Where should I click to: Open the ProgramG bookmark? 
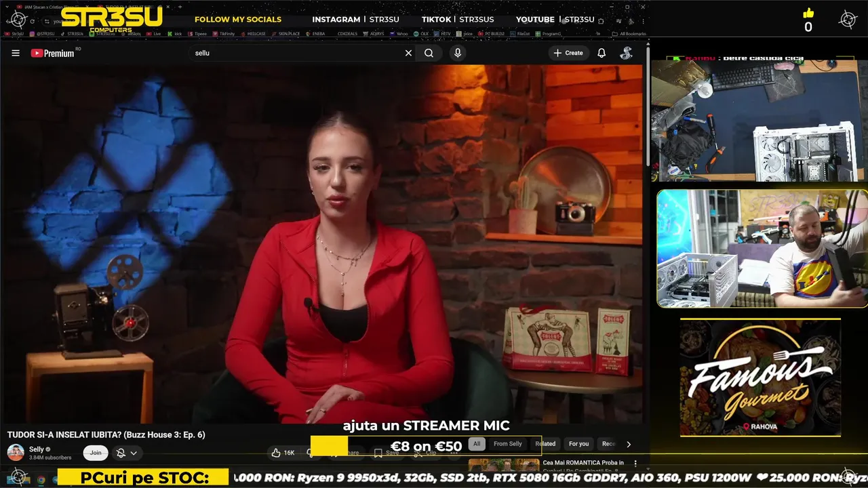coord(549,33)
